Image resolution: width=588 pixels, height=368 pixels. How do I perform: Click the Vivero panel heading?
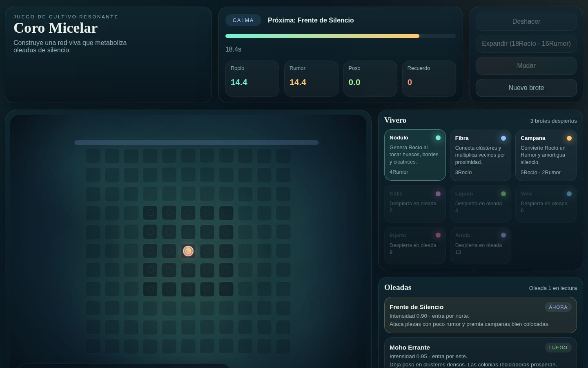(x=395, y=120)
